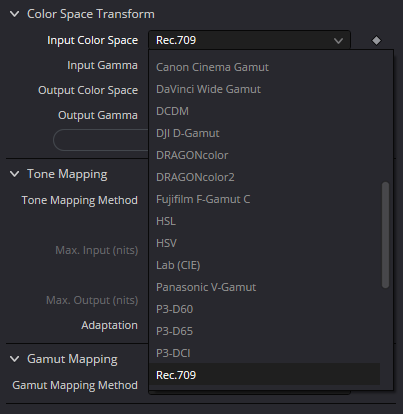Choose P3-DCI color space
Screen dimensions: 403x414
tap(264, 353)
